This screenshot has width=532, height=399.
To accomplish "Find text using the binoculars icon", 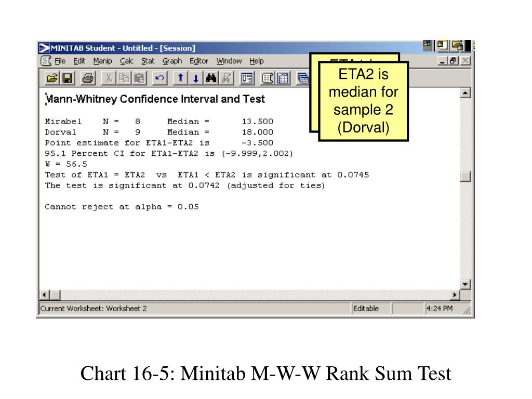I will [211, 78].
